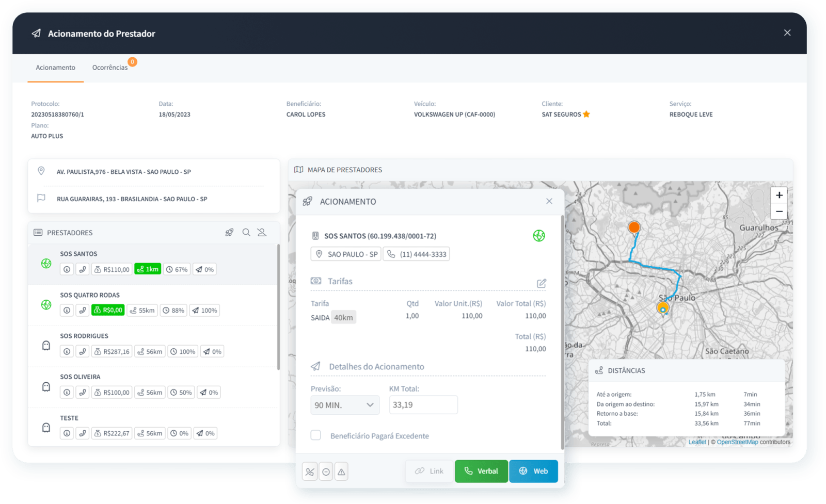Edit Tarifas with the pencil icon
826x504 pixels.
point(541,283)
